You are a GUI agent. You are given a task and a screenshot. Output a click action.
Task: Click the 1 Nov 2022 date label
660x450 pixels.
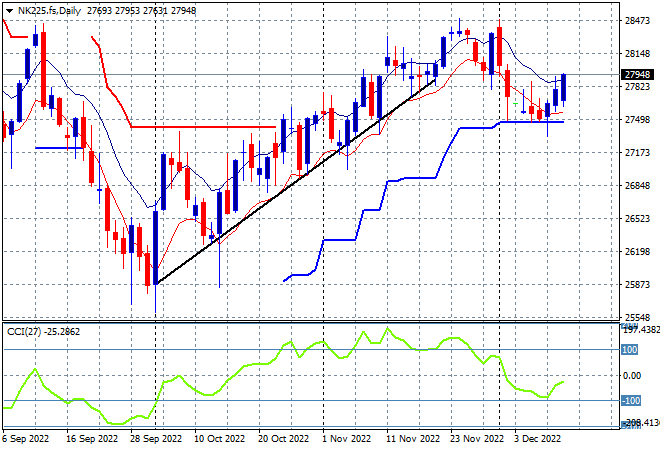(x=346, y=439)
